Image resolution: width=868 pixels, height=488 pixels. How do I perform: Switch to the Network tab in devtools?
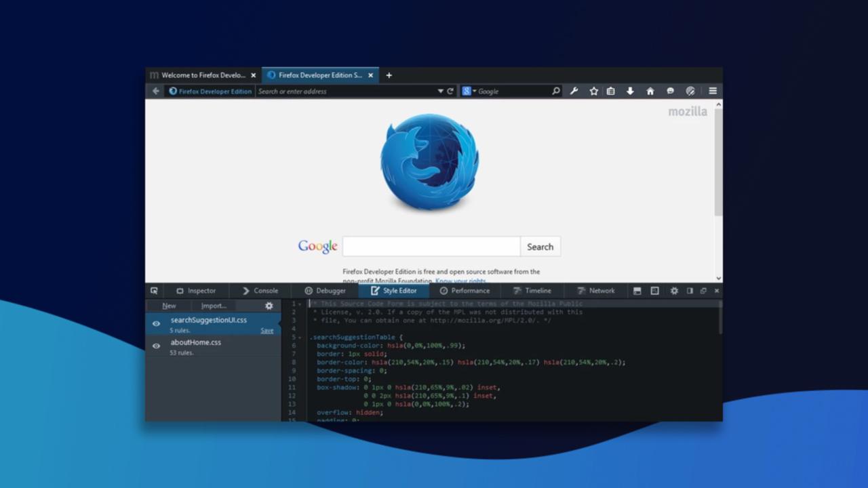click(596, 290)
